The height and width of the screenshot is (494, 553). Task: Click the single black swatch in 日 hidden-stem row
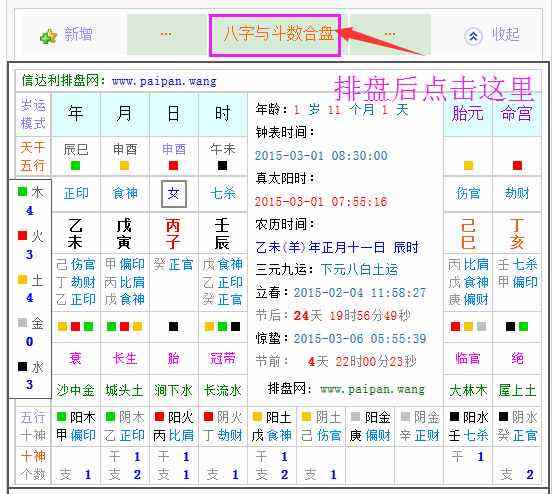[x=174, y=327]
